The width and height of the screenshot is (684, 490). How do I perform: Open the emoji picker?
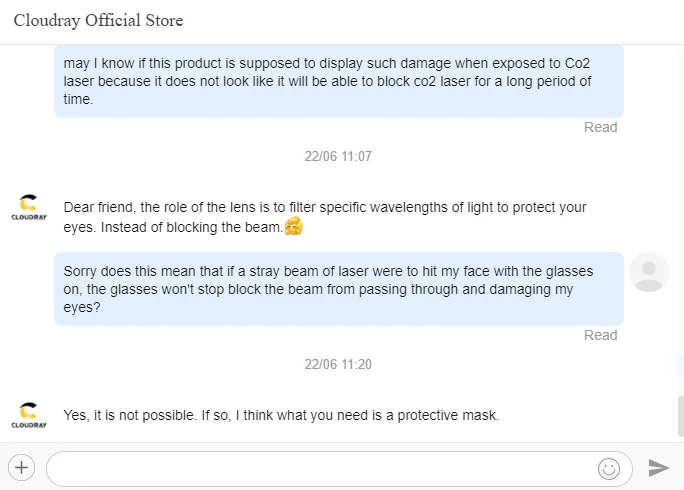click(608, 467)
